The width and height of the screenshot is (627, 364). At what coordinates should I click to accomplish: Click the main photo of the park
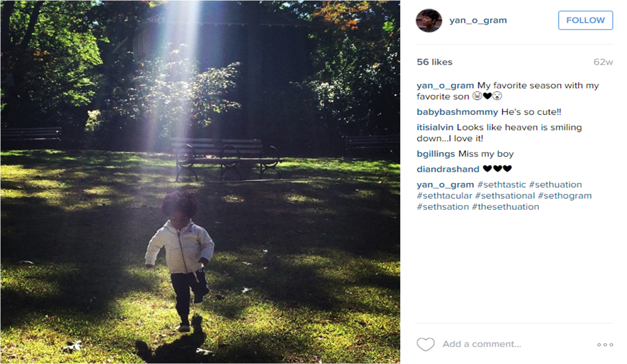tap(200, 182)
